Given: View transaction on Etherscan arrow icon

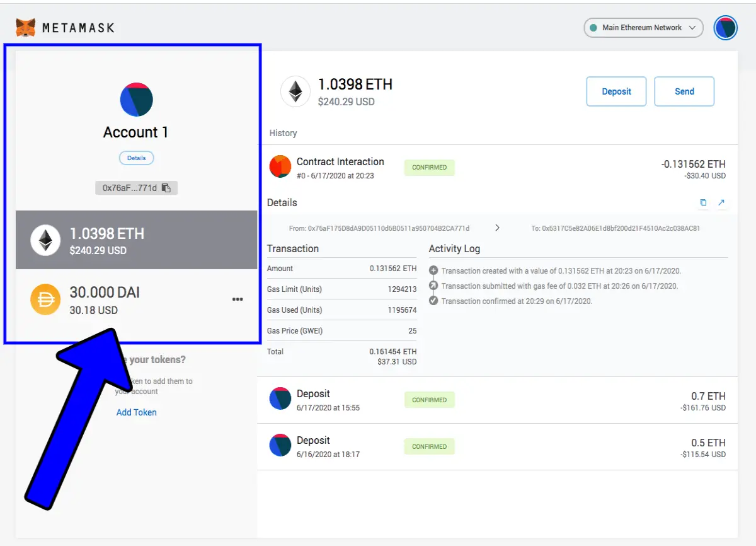Looking at the screenshot, I should [x=721, y=202].
